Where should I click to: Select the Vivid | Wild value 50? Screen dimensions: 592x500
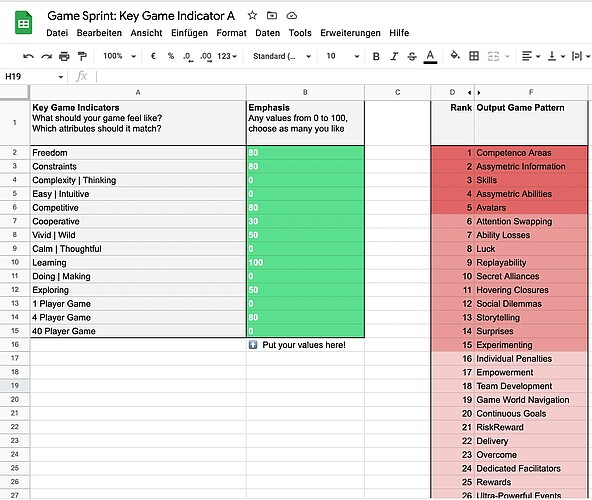(305, 235)
